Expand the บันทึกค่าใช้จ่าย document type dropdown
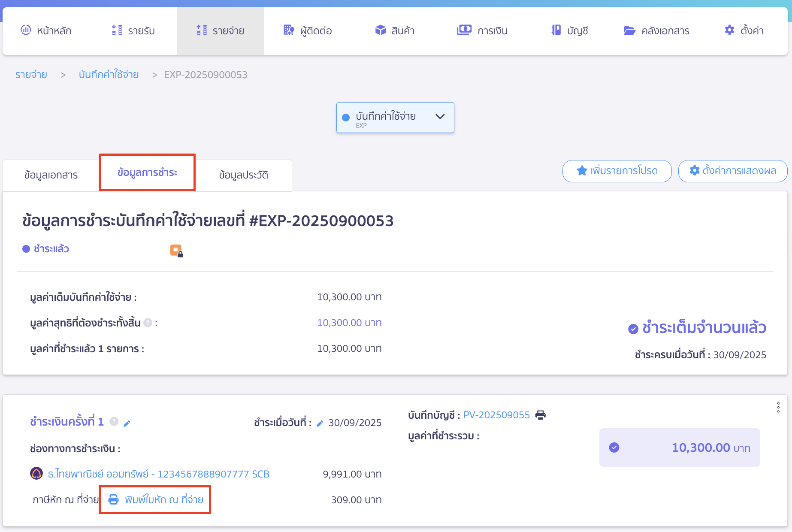 440,116
